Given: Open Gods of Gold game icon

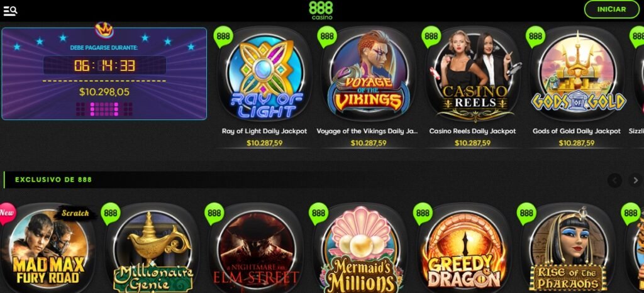Looking at the screenshot, I should pos(577,75).
